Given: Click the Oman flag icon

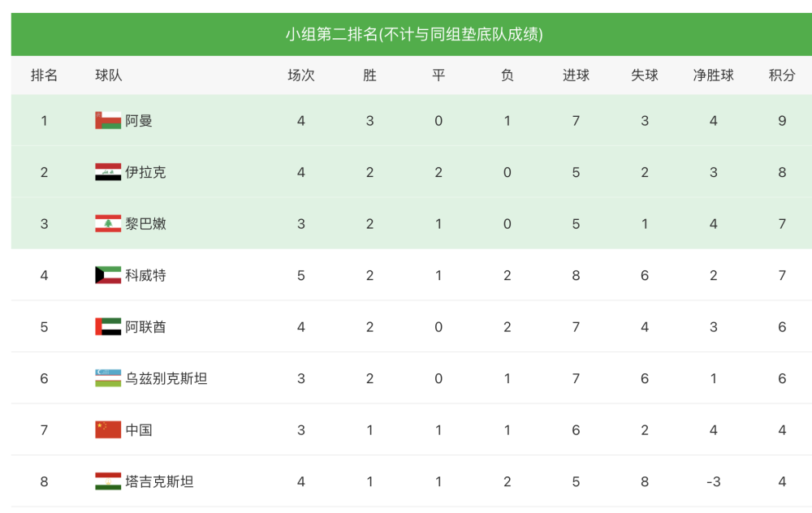Looking at the screenshot, I should pos(108,120).
